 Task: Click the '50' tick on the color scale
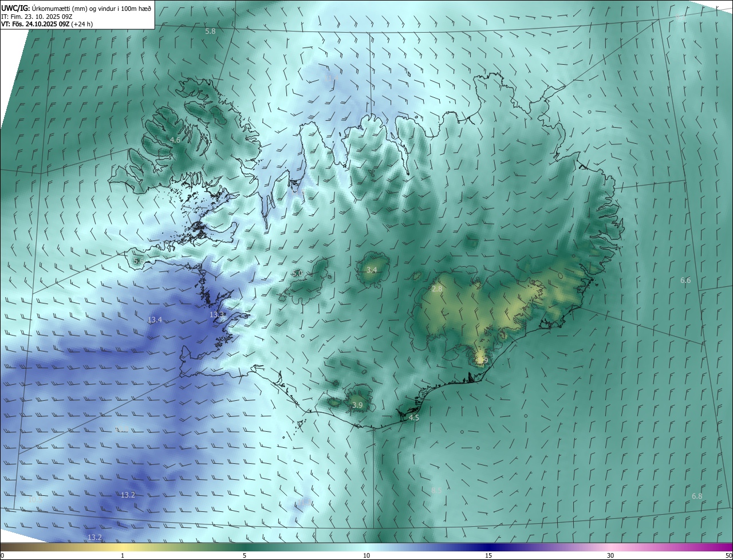point(728,555)
